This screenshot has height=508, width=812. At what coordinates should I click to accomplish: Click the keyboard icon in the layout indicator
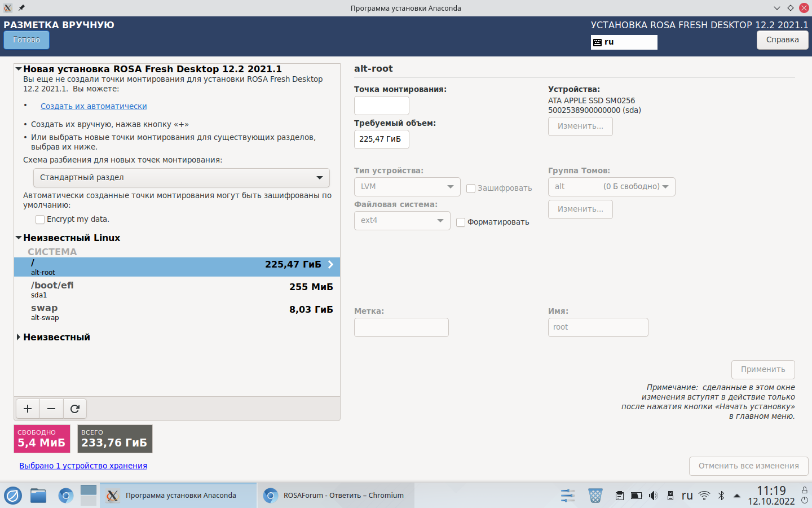(597, 42)
